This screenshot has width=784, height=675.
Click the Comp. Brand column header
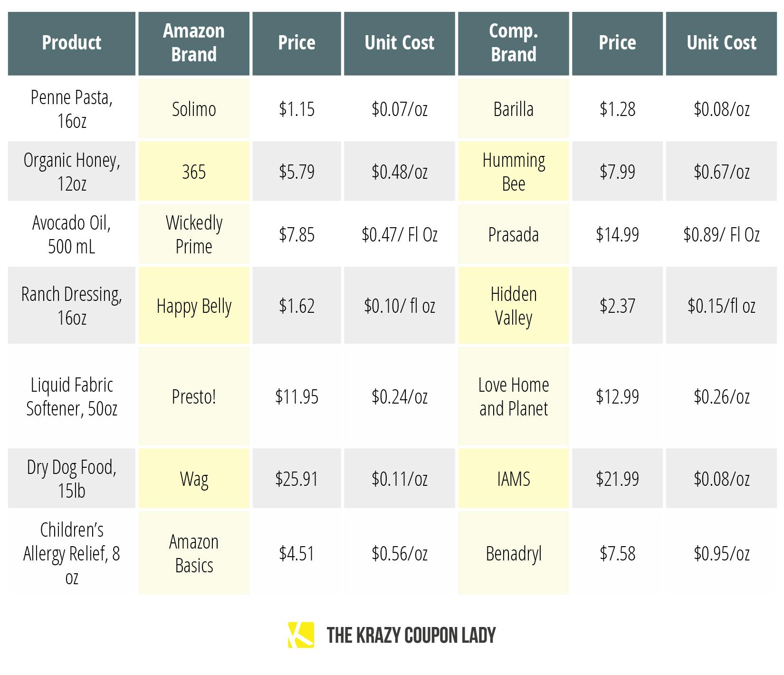514,43
